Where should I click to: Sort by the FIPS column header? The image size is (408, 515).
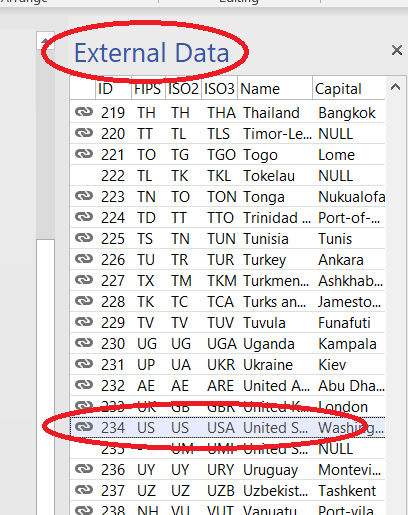tap(148, 89)
